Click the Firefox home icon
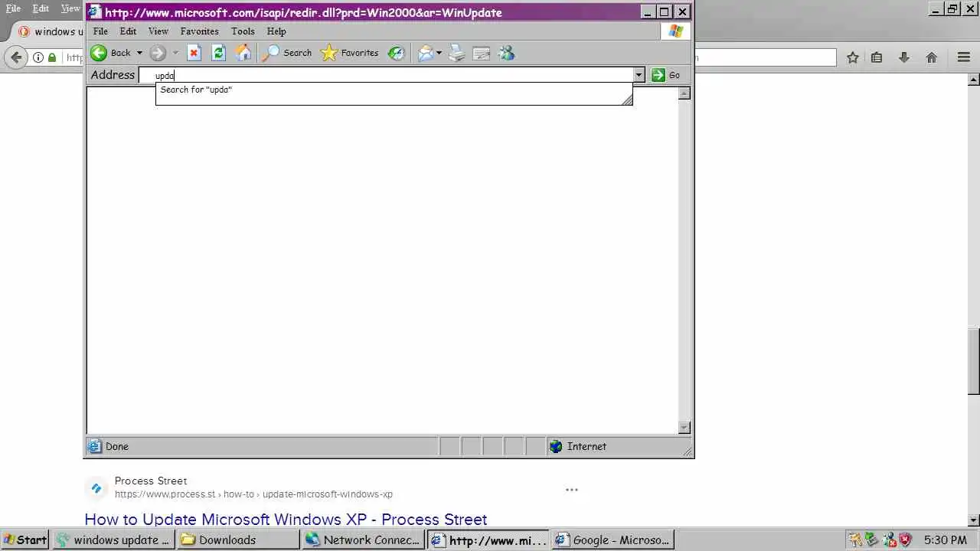This screenshot has width=980, height=551. (932, 57)
